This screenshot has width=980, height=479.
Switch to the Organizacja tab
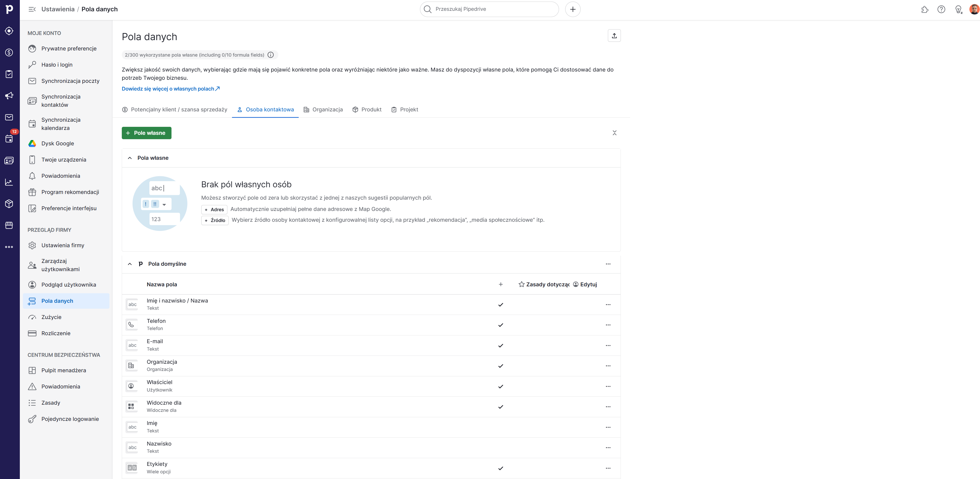pos(323,110)
